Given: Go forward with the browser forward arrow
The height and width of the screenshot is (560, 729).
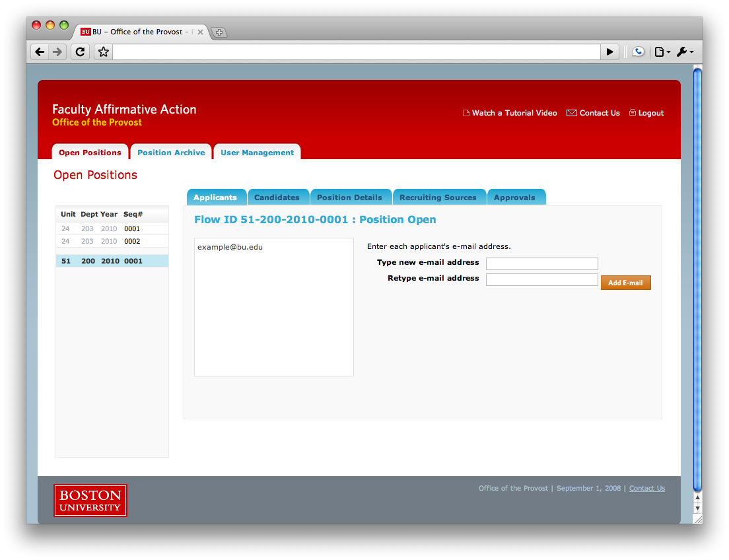Looking at the screenshot, I should [57, 52].
